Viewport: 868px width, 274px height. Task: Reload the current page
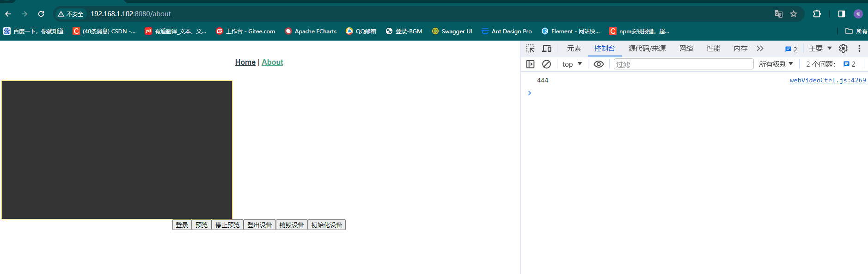(x=41, y=14)
